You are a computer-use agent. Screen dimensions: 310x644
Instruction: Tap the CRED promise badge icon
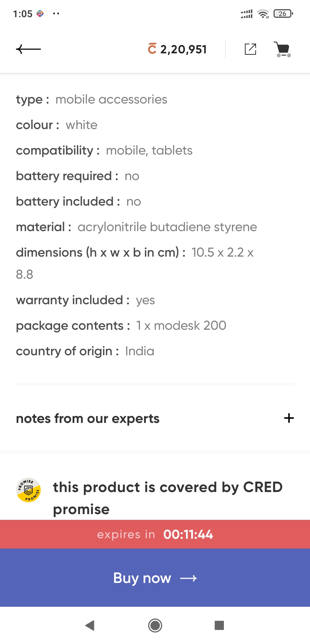click(28, 490)
